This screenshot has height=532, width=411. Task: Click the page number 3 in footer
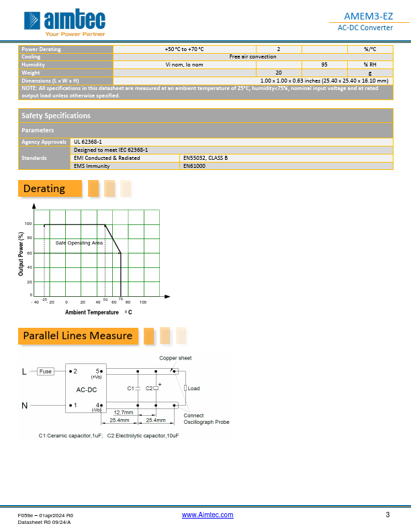pyautogui.click(x=387, y=515)
